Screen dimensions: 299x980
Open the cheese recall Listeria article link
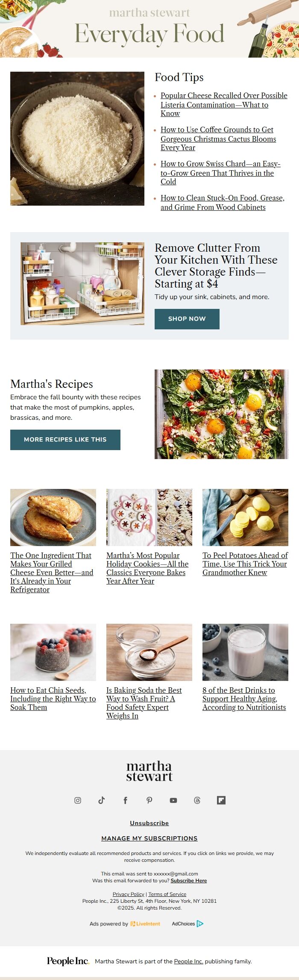click(x=224, y=105)
